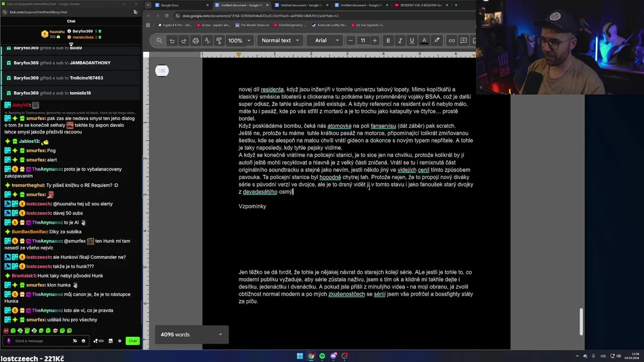Open Spotify from the taskbar
The height and width of the screenshot is (362, 644).
322,356
